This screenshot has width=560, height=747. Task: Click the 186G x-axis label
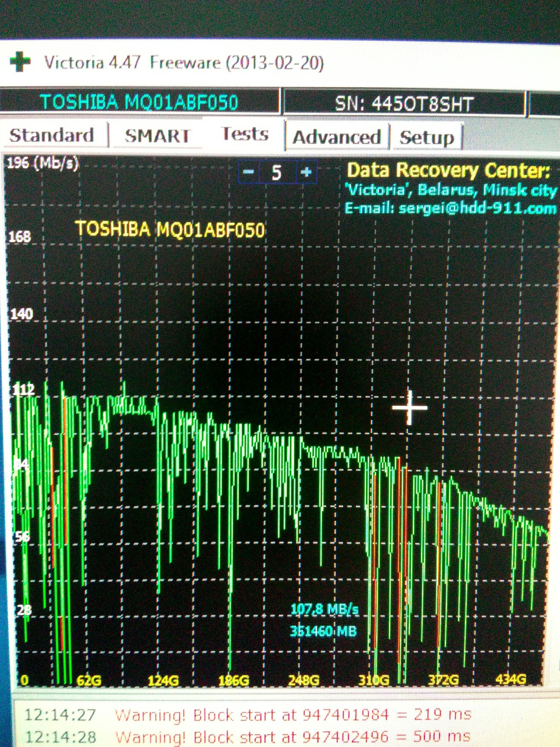234,680
